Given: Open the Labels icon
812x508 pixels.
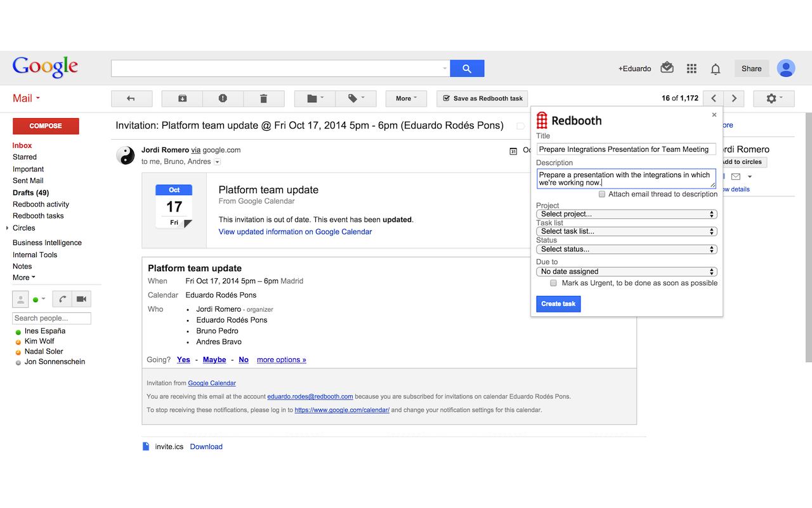Looking at the screenshot, I should click(x=356, y=98).
